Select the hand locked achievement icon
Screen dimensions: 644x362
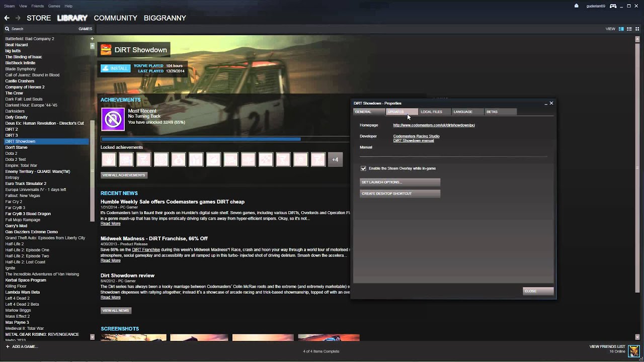pos(109,160)
